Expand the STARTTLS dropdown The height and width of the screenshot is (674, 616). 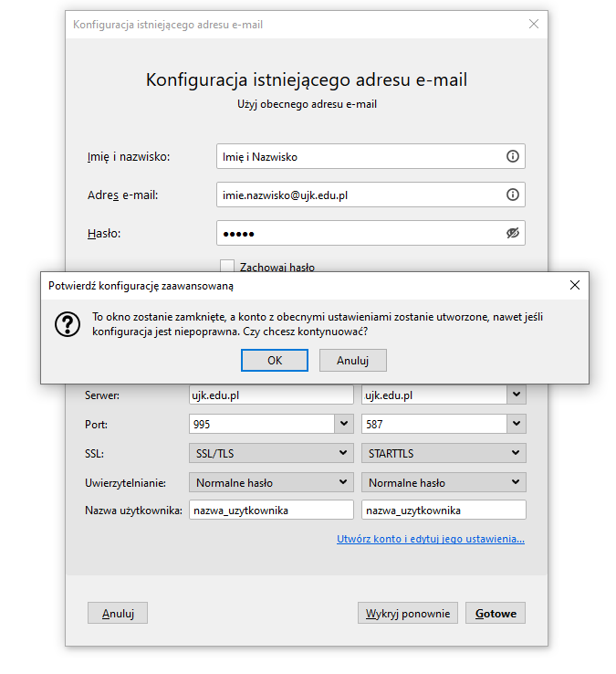coord(444,453)
